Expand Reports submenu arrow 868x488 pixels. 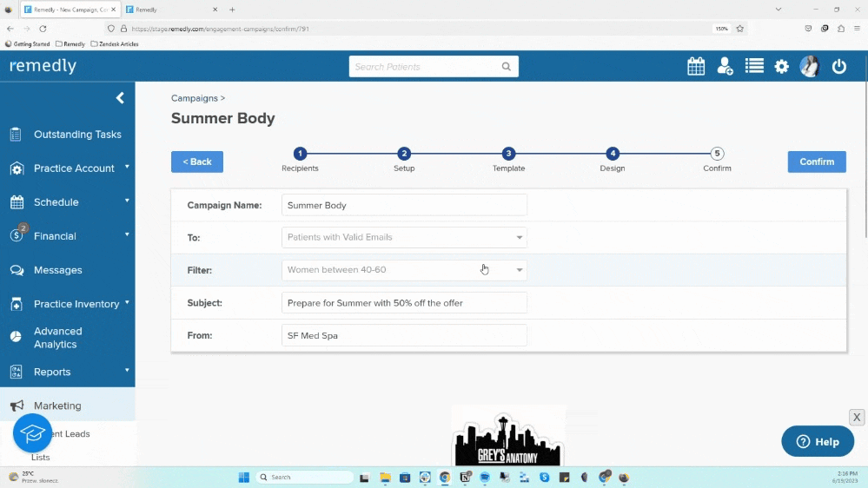pyautogui.click(x=127, y=370)
